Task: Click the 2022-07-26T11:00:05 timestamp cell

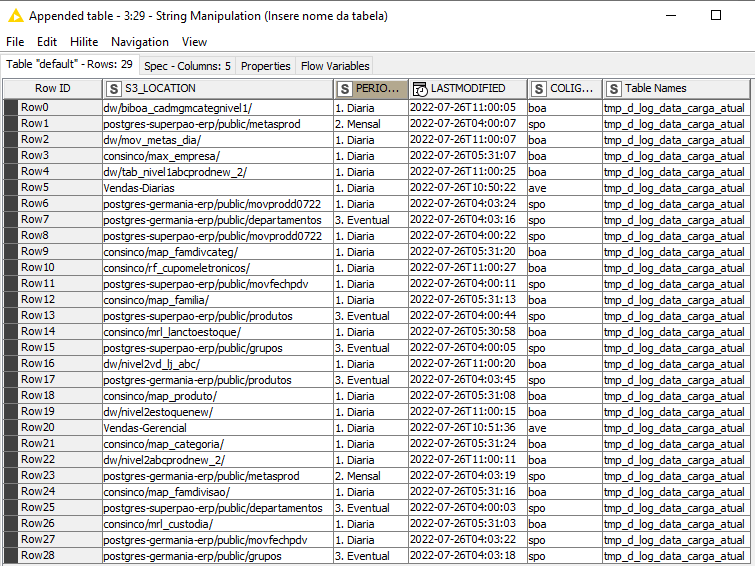Action: point(468,107)
